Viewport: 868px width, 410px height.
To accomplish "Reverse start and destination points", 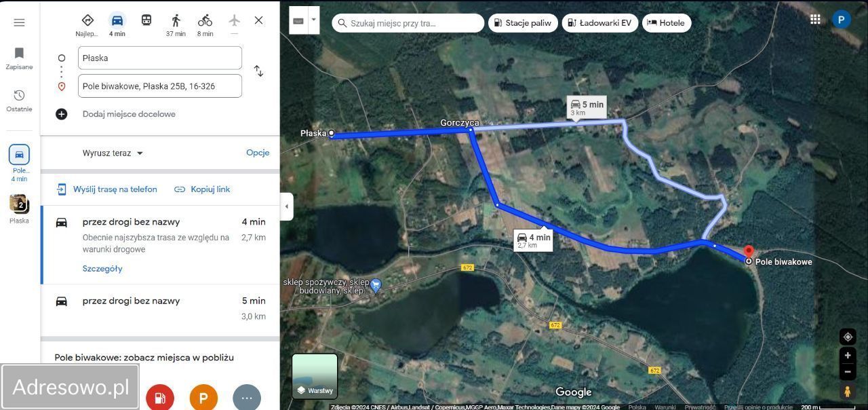I will (258, 71).
